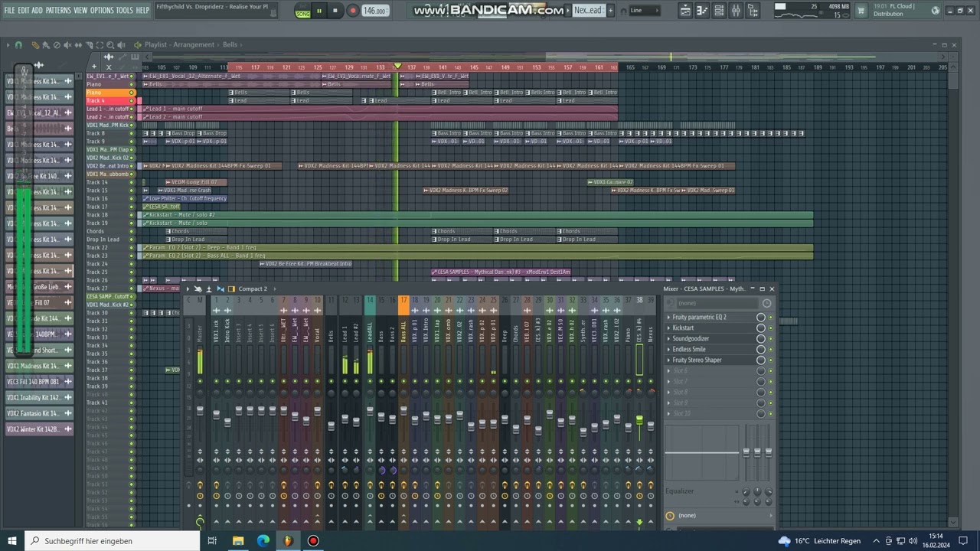Select the Slice tool in playlist toolbar

pos(89,45)
